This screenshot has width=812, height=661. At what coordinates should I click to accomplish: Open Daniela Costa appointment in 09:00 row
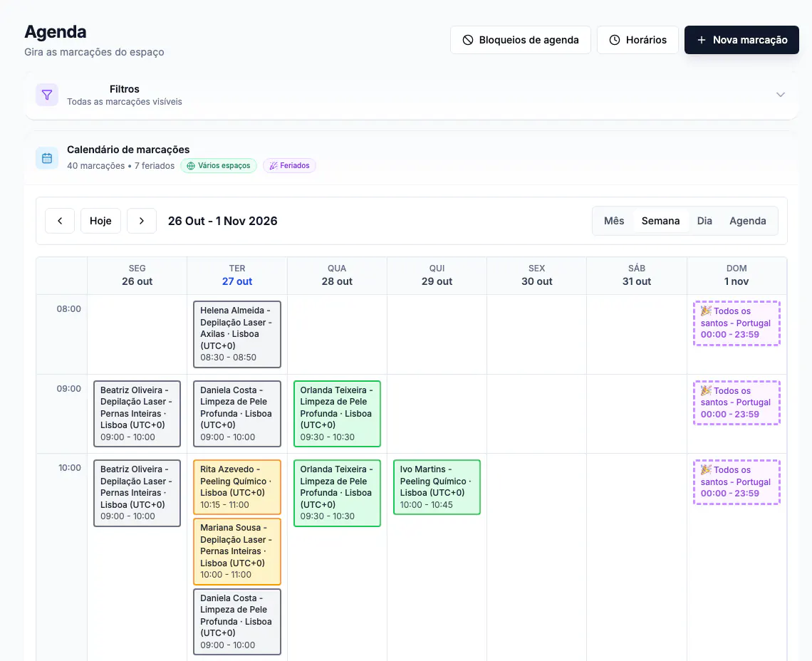point(237,414)
